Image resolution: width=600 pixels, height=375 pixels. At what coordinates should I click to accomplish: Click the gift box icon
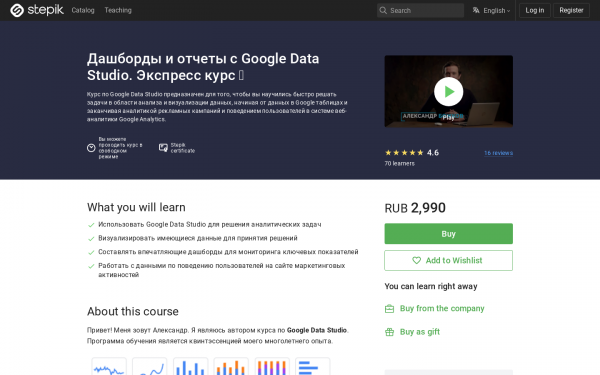coord(389,332)
